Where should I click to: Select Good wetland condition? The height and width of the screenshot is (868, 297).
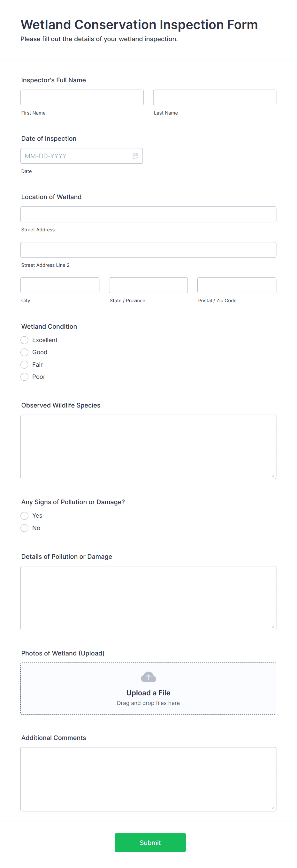point(24,352)
